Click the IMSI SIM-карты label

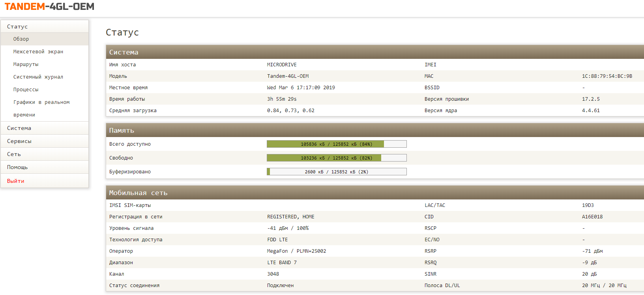[130, 205]
